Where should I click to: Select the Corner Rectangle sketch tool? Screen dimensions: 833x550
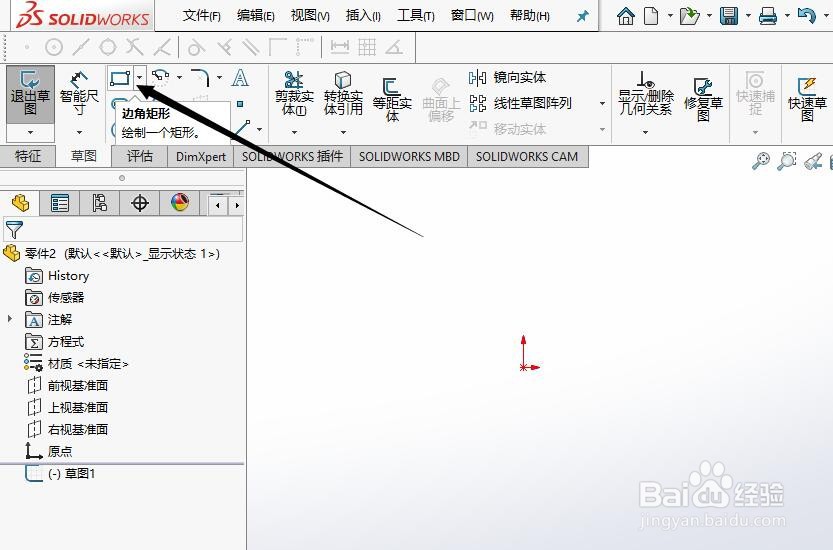click(x=120, y=78)
